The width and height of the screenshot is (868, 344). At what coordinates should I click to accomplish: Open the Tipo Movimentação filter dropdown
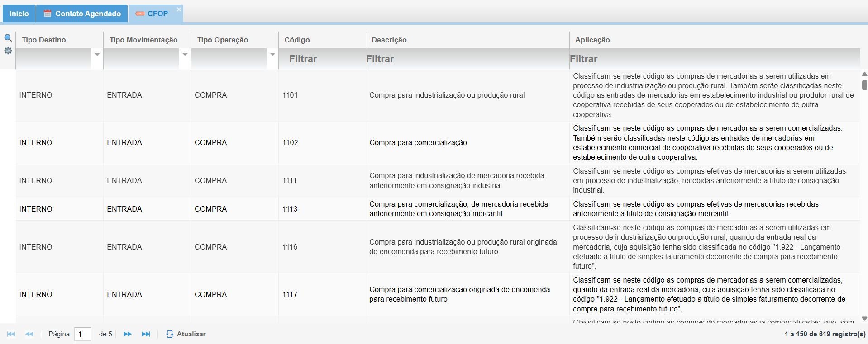coord(185,55)
